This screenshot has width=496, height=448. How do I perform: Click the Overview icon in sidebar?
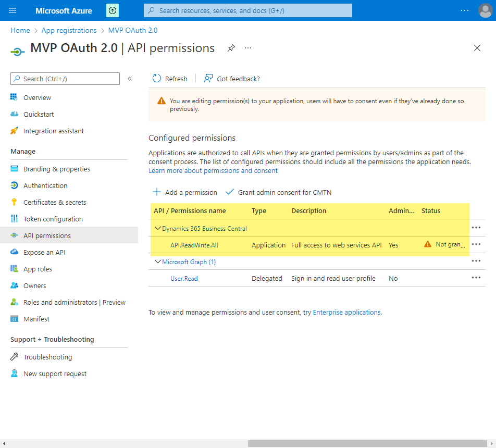(x=14, y=97)
